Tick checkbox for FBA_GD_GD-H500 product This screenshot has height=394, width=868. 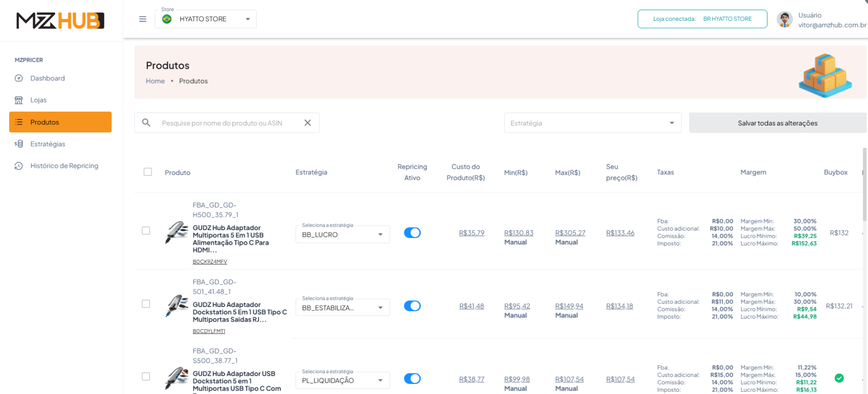pyautogui.click(x=146, y=231)
